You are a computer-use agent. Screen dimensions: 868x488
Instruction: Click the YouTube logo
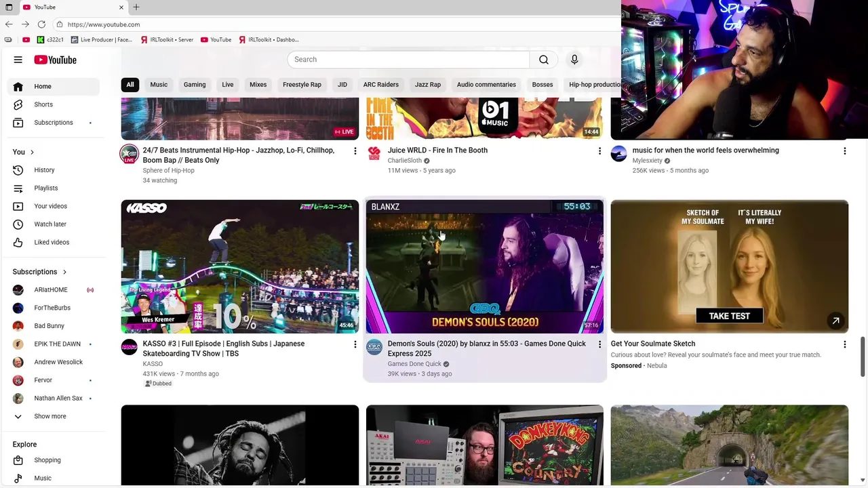pos(56,60)
